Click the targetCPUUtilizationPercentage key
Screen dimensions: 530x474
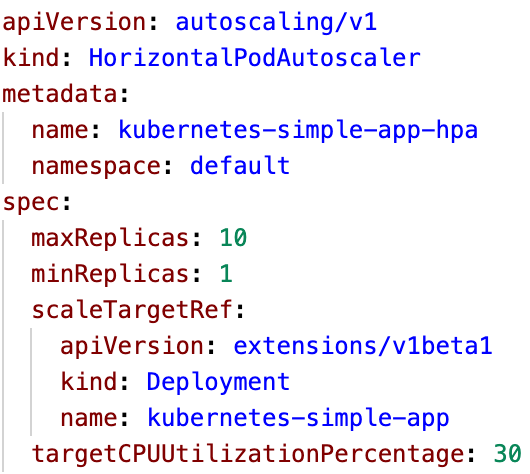248,454
